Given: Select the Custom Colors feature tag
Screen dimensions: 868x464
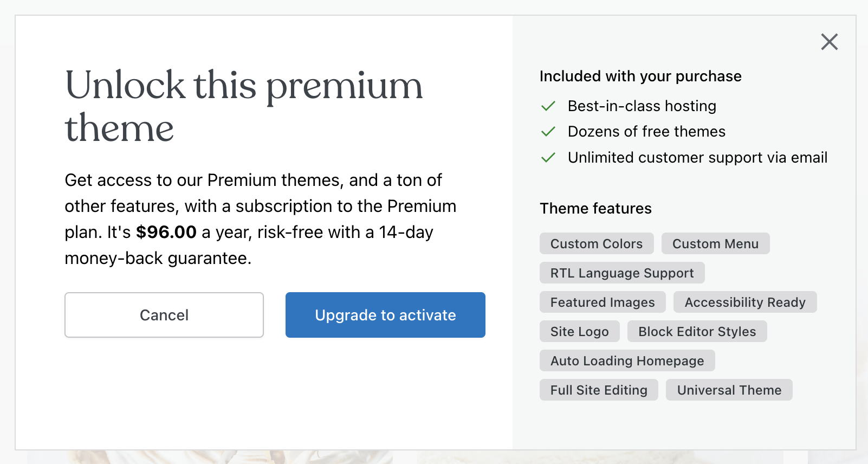Looking at the screenshot, I should (597, 243).
